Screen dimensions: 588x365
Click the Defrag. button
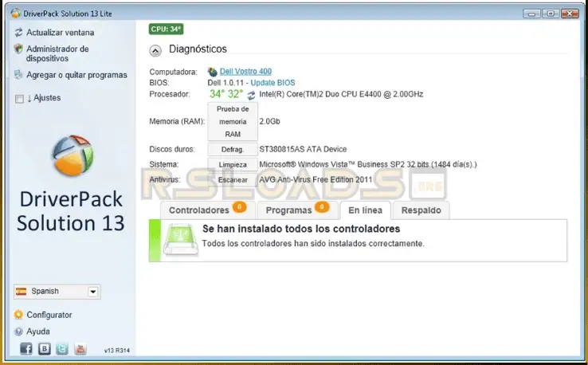233,149
